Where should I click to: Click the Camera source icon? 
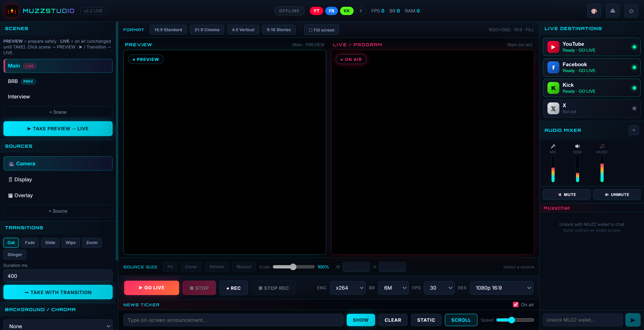pos(11,164)
